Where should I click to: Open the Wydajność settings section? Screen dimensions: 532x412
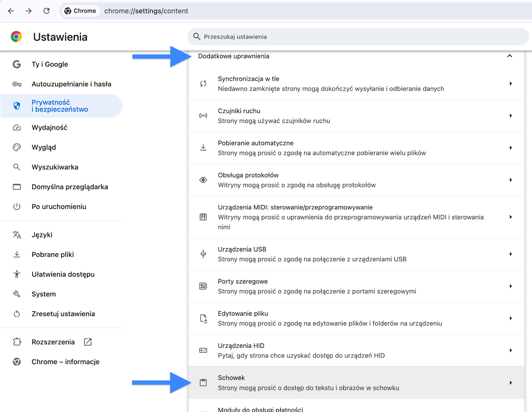62,128
